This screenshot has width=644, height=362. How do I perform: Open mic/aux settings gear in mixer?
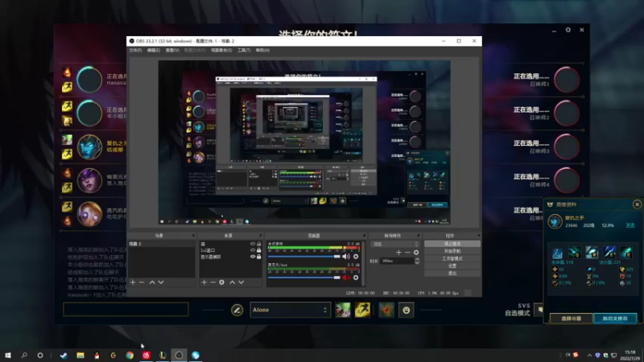click(356, 278)
